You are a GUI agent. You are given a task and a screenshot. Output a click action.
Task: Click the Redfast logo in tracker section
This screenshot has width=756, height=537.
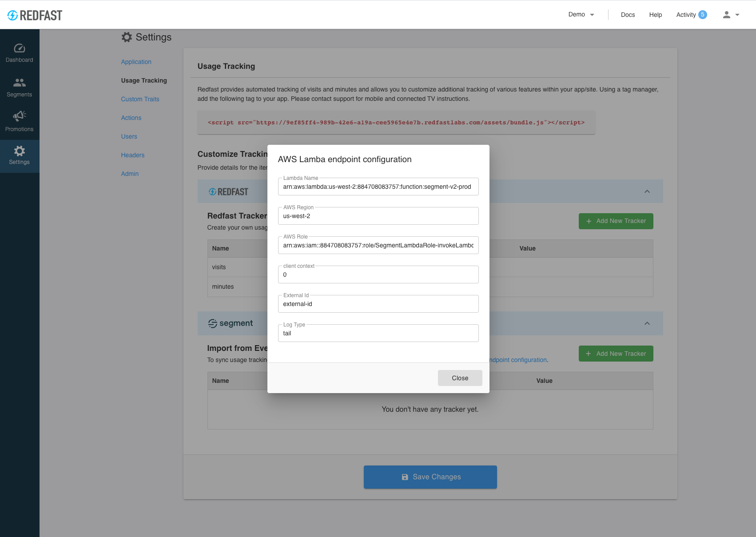point(228,192)
